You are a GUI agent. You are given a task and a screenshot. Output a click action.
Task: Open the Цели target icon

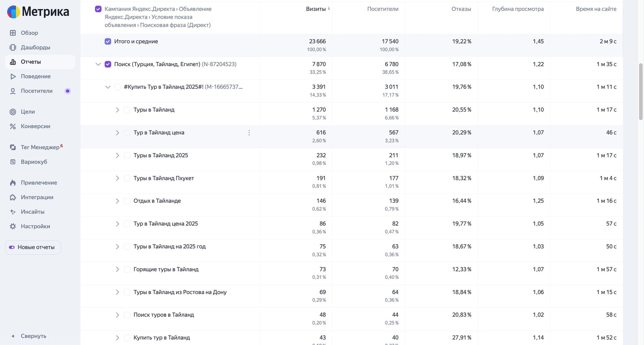pyautogui.click(x=13, y=112)
